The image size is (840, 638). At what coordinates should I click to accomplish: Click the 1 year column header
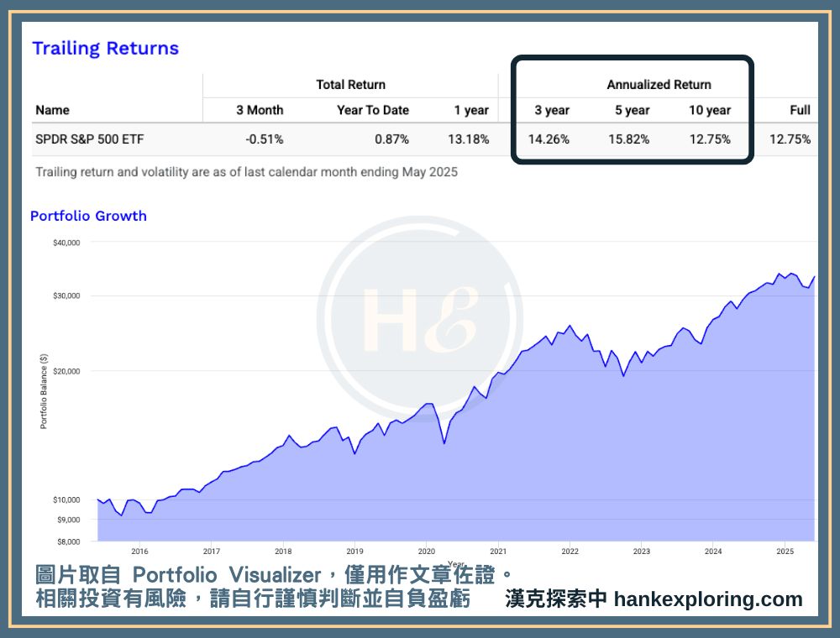471,110
